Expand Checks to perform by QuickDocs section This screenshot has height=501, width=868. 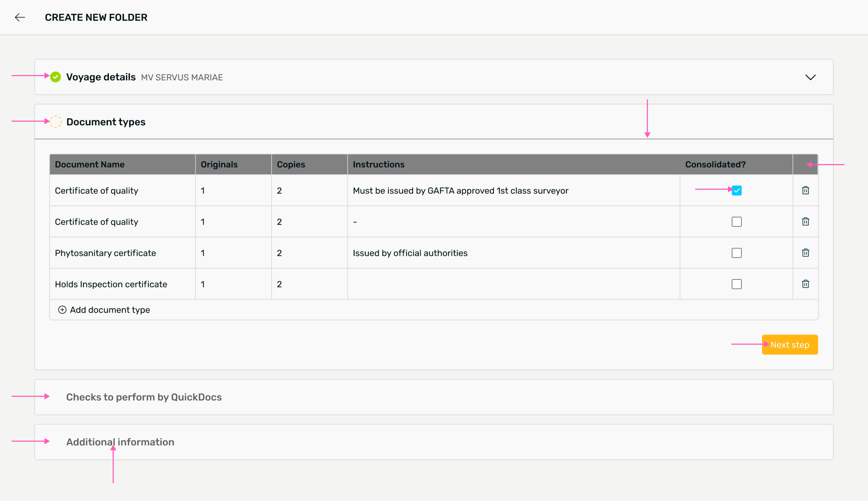click(x=144, y=397)
